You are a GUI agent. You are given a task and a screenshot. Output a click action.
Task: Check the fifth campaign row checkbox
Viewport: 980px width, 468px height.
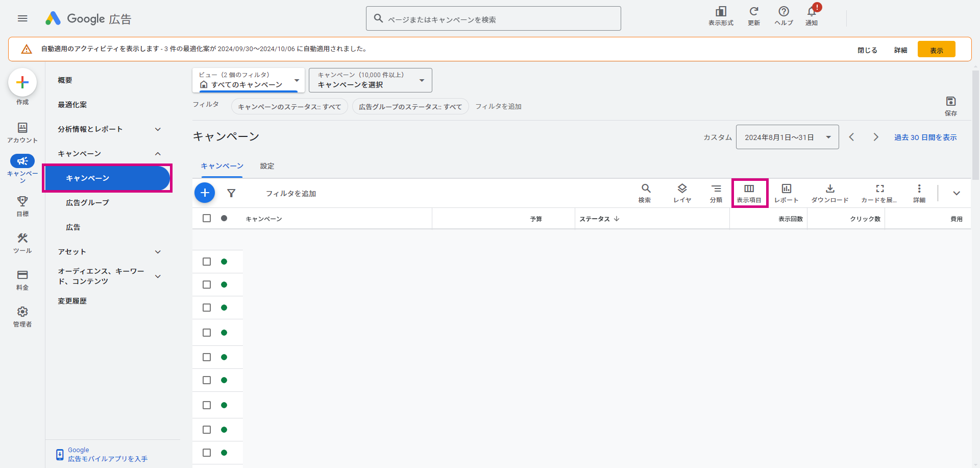(x=207, y=357)
